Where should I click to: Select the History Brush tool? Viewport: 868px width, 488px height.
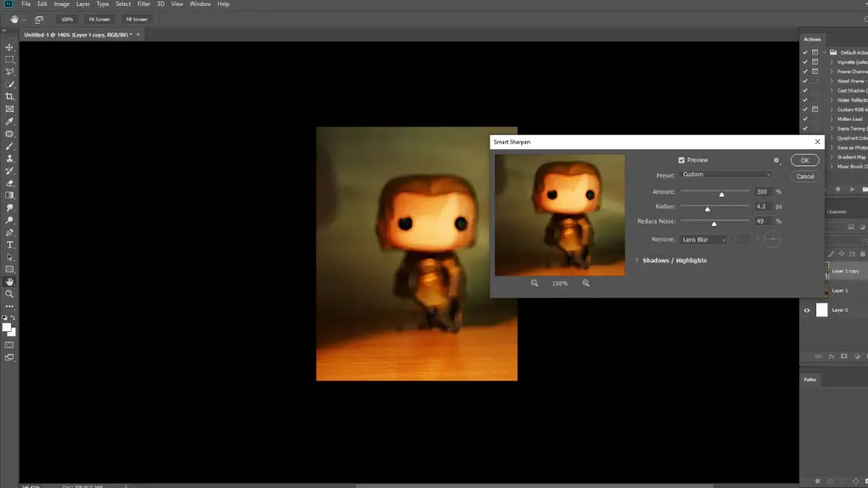coord(9,171)
